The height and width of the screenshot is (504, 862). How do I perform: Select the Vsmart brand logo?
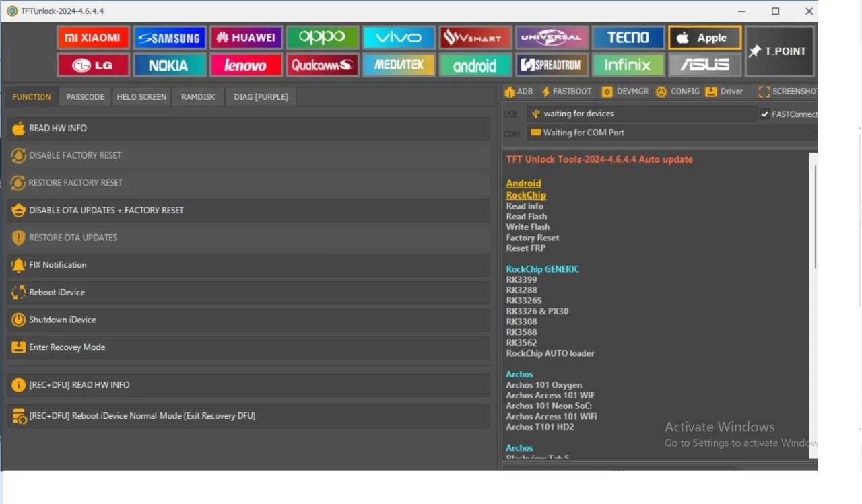coord(475,38)
